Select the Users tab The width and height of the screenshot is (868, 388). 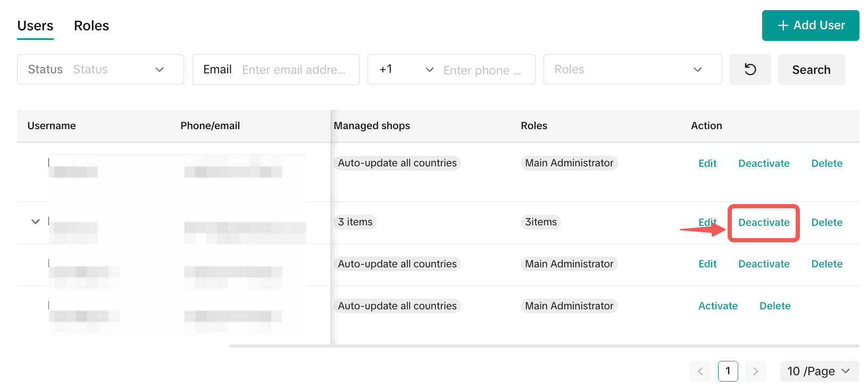pos(35,26)
